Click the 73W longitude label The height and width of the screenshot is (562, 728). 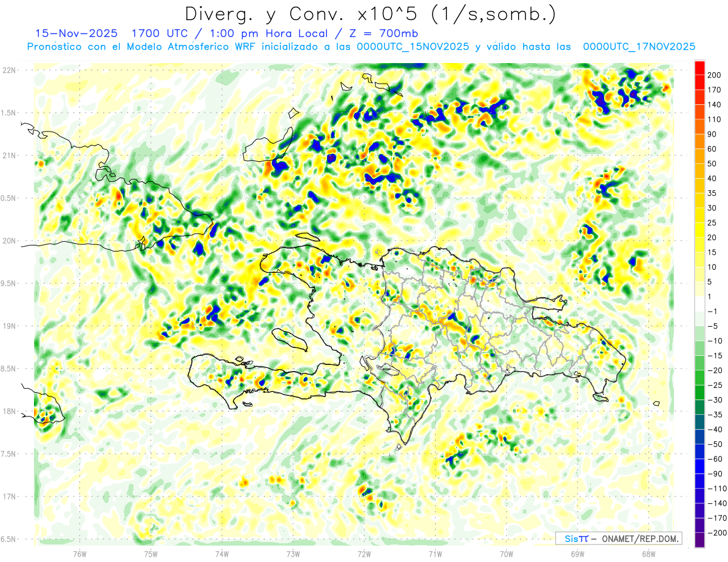point(293,553)
